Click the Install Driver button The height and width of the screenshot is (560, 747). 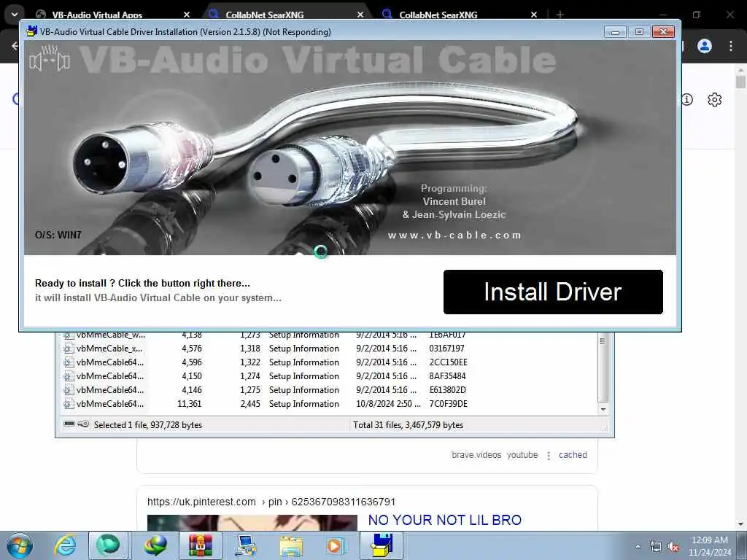553,292
